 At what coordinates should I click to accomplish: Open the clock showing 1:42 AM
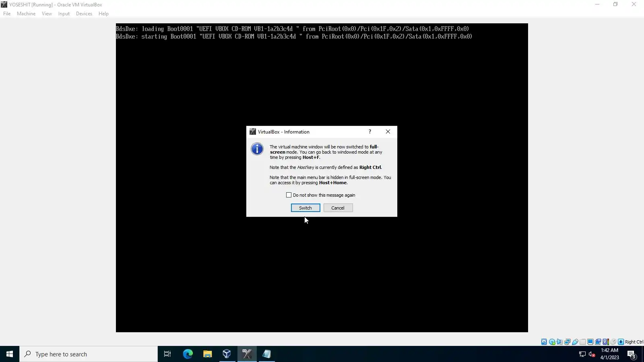click(609, 354)
